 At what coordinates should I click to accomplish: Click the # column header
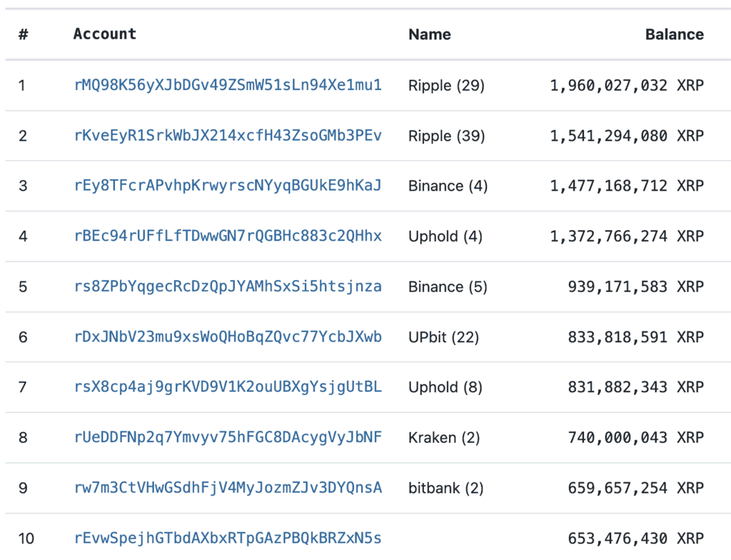click(x=24, y=35)
